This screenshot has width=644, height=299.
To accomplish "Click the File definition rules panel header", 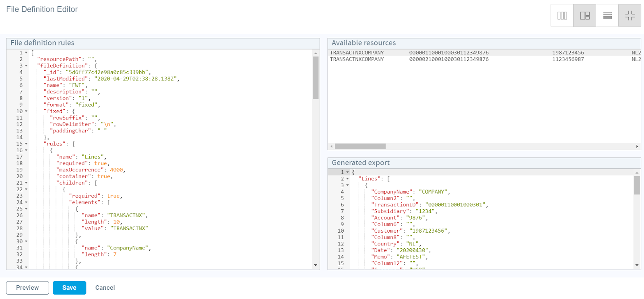I will point(163,43).
